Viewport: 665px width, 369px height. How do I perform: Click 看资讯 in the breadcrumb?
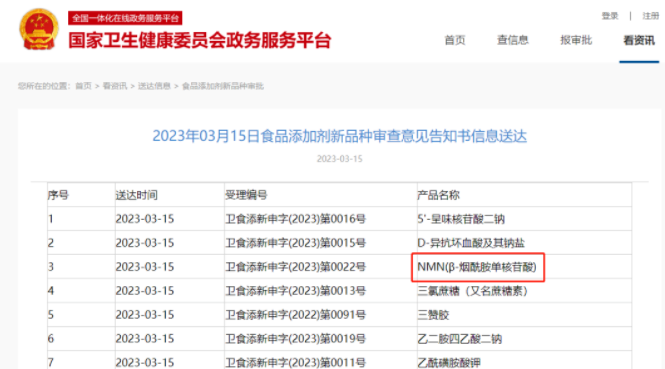(x=115, y=86)
